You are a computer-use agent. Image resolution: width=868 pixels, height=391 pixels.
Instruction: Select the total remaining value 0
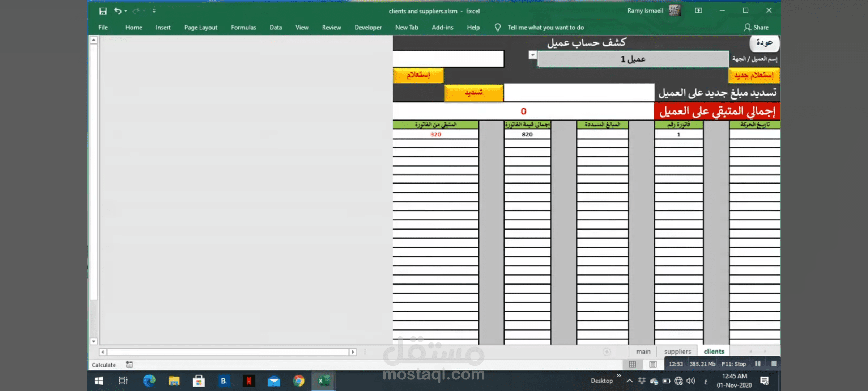pos(523,111)
